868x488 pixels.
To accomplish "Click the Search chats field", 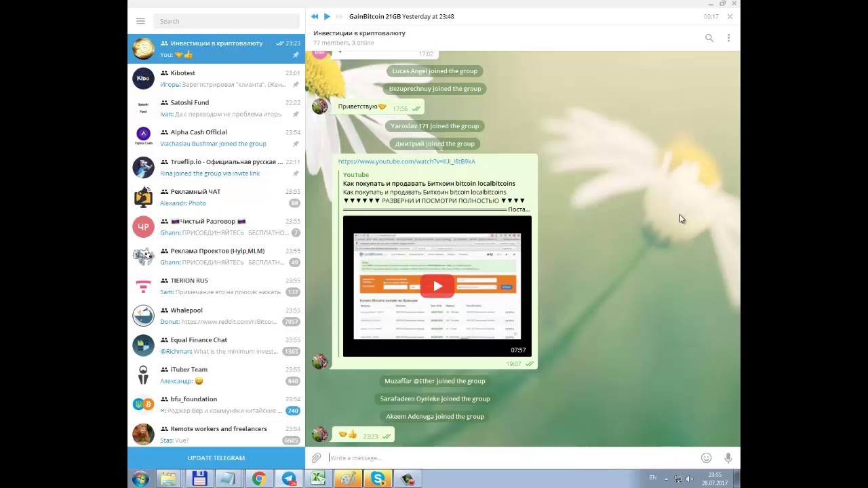I will point(226,21).
